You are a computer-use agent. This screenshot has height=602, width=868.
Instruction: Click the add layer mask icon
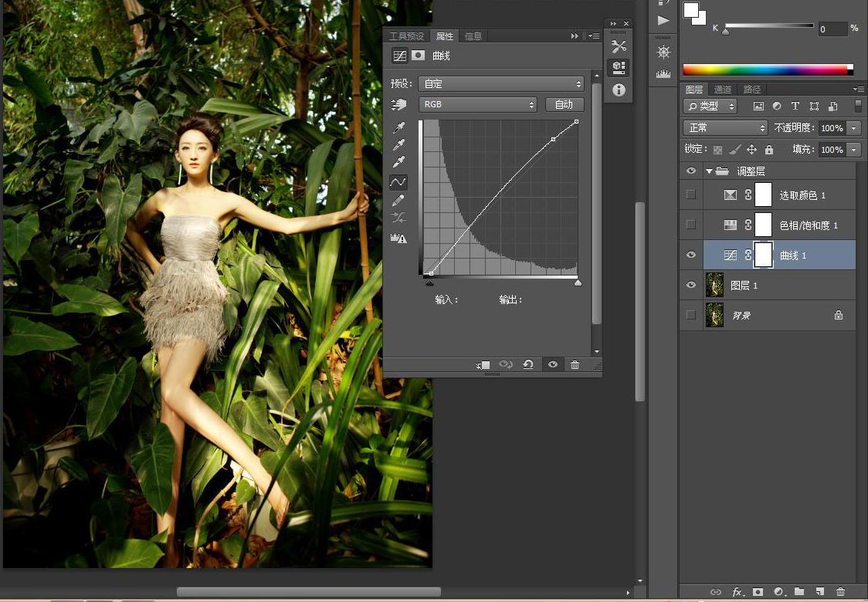pyautogui.click(x=758, y=592)
